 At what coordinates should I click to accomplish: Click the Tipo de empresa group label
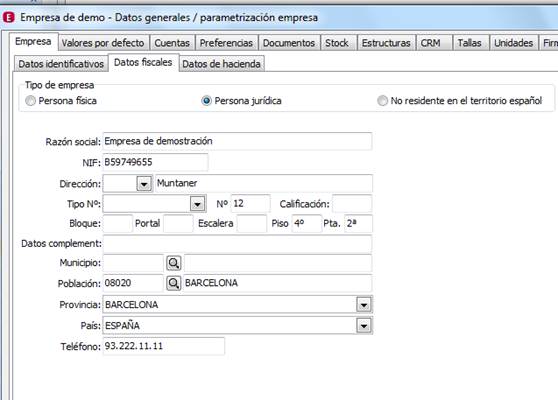click(59, 85)
